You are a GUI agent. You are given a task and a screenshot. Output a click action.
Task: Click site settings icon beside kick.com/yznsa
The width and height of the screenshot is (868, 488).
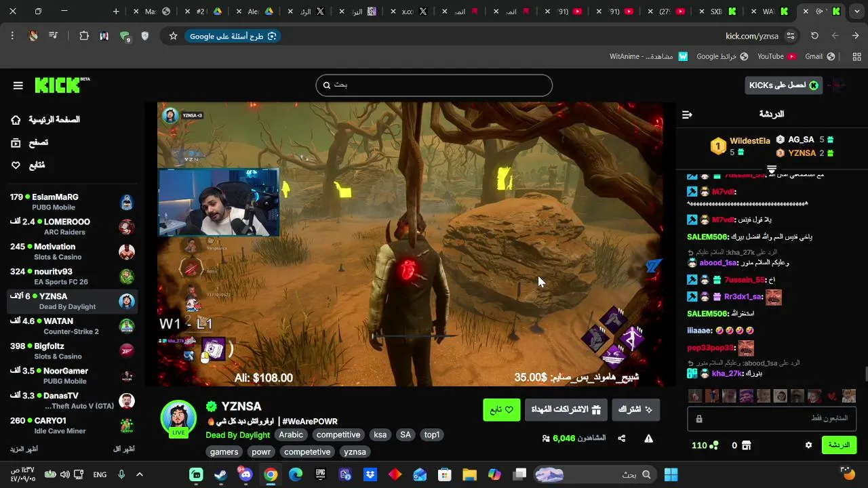(791, 36)
